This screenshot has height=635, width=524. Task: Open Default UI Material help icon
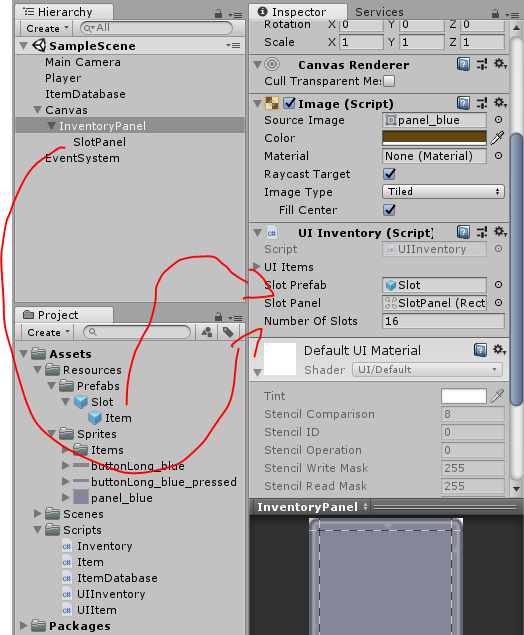click(480, 350)
